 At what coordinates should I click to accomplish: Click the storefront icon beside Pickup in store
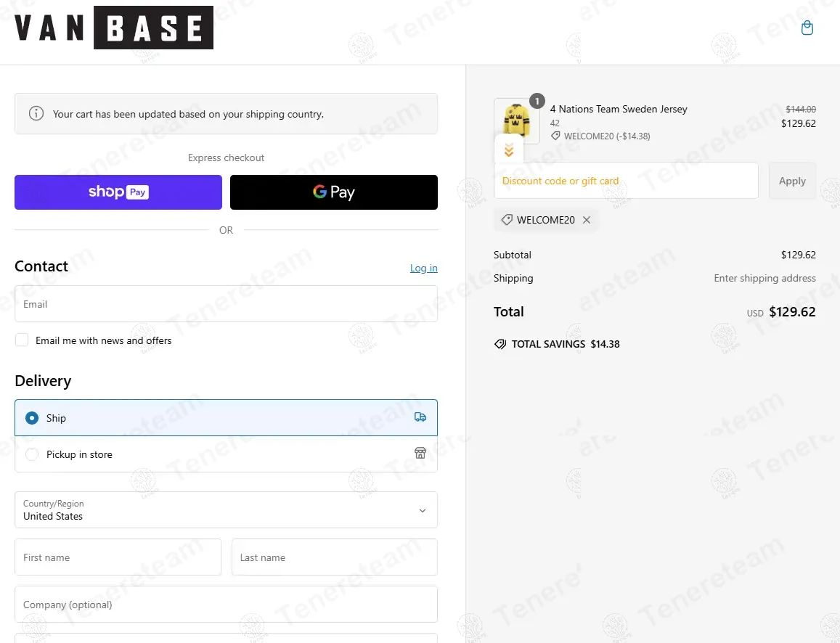click(x=420, y=454)
